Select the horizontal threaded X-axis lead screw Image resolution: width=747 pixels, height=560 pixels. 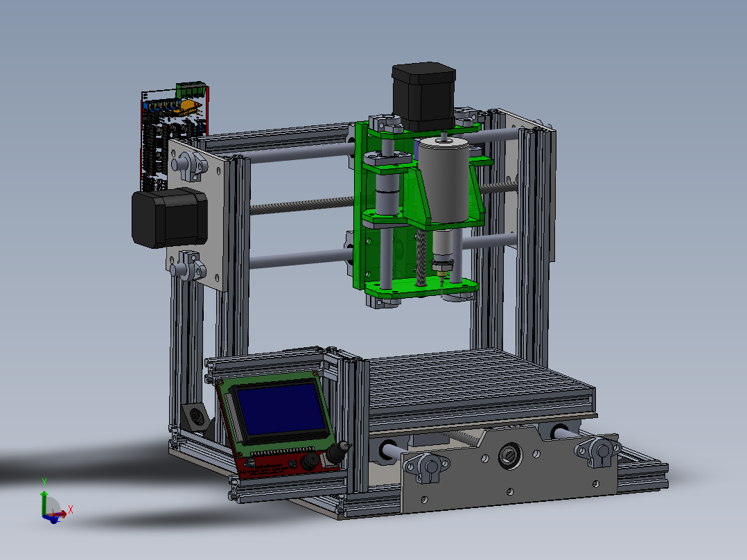pos(303,205)
